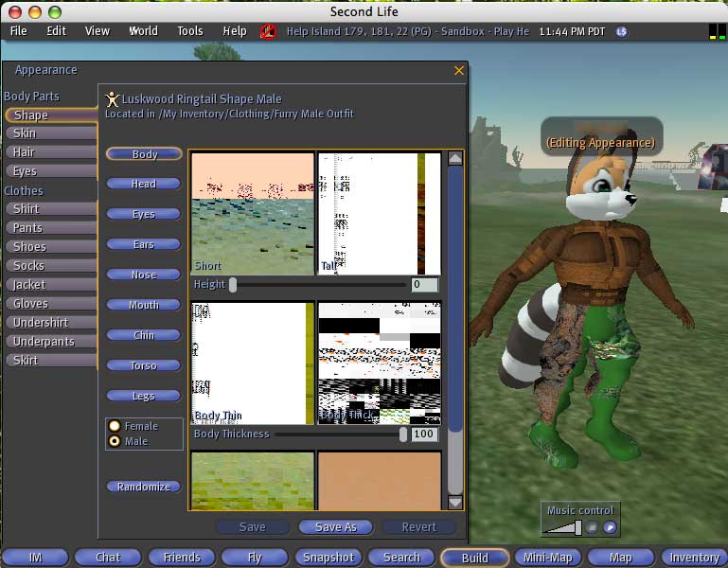Viewport: 728px width, 568px height.
Task: Toggle Fly from the bottom toolbar
Action: pyautogui.click(x=255, y=558)
